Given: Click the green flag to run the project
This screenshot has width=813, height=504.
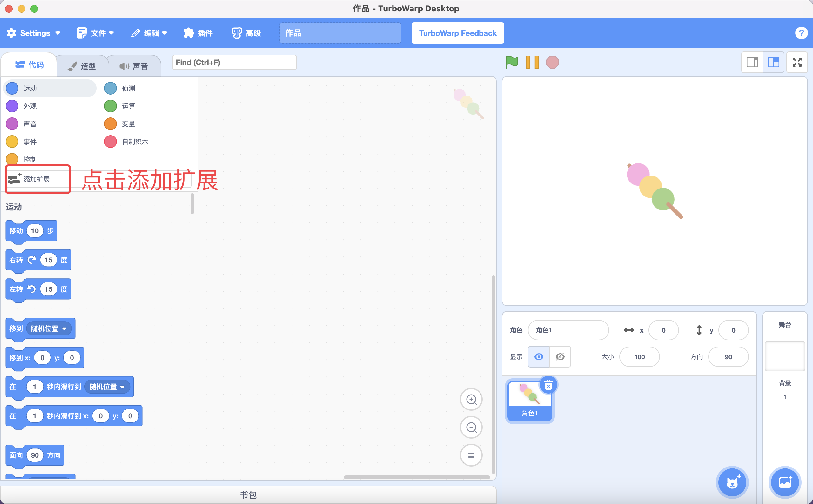Looking at the screenshot, I should (511, 62).
